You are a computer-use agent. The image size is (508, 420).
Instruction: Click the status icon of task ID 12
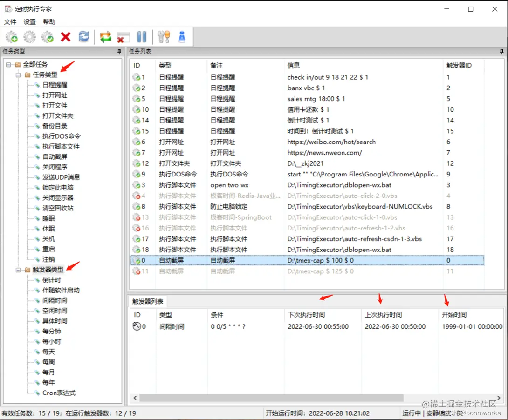click(x=137, y=164)
